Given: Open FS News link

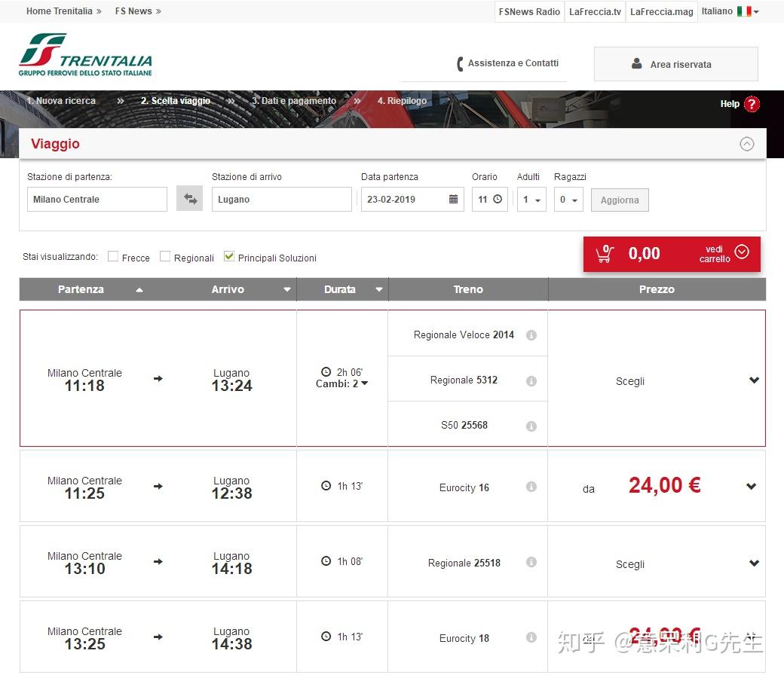Looking at the screenshot, I should pyautogui.click(x=137, y=11).
